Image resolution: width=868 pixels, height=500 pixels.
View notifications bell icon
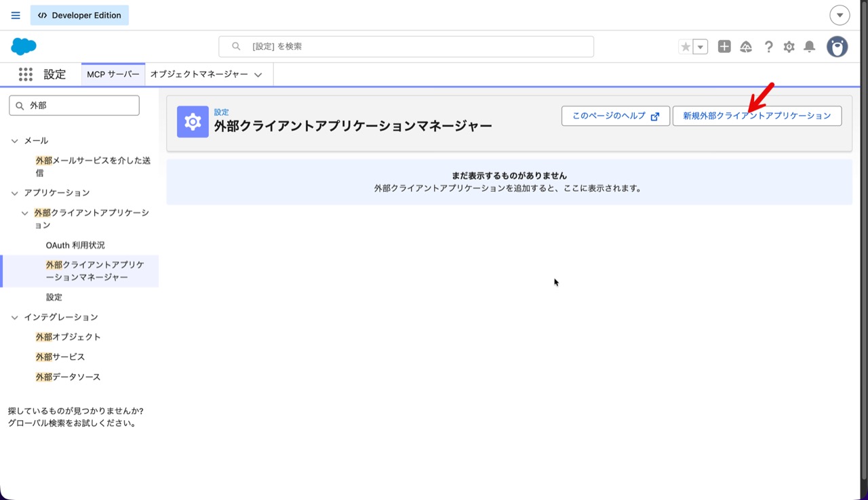coord(809,47)
